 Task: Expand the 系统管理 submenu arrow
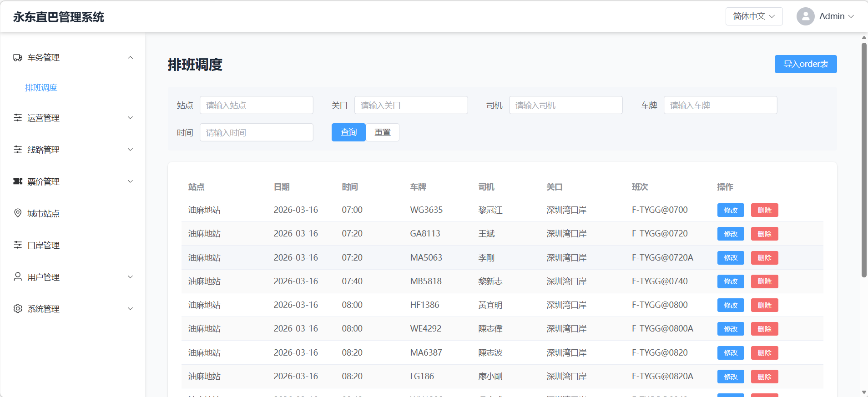tap(131, 309)
